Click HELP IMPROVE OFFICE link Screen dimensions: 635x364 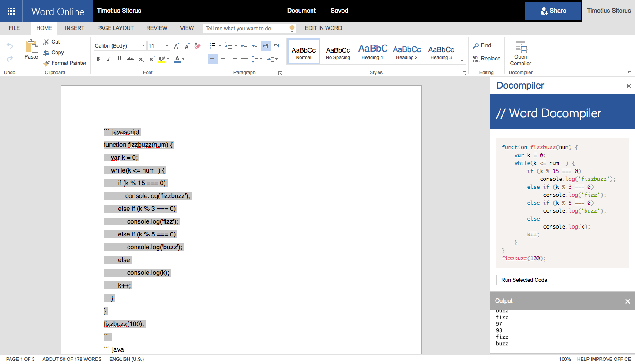tap(604, 359)
